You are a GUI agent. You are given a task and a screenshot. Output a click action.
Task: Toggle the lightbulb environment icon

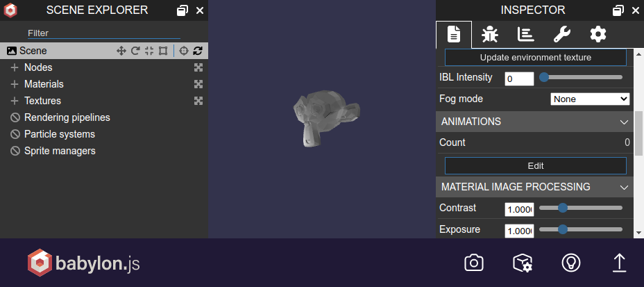pos(571,263)
